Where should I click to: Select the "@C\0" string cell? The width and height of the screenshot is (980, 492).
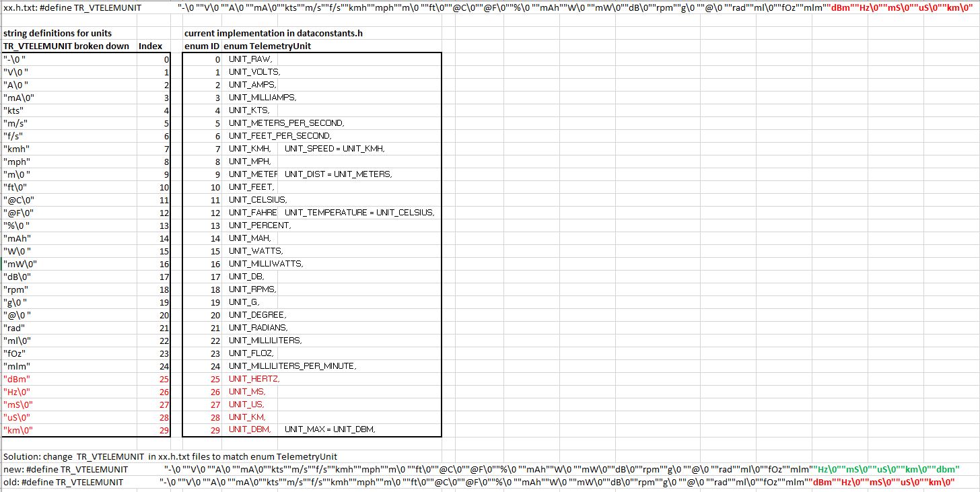click(x=18, y=200)
